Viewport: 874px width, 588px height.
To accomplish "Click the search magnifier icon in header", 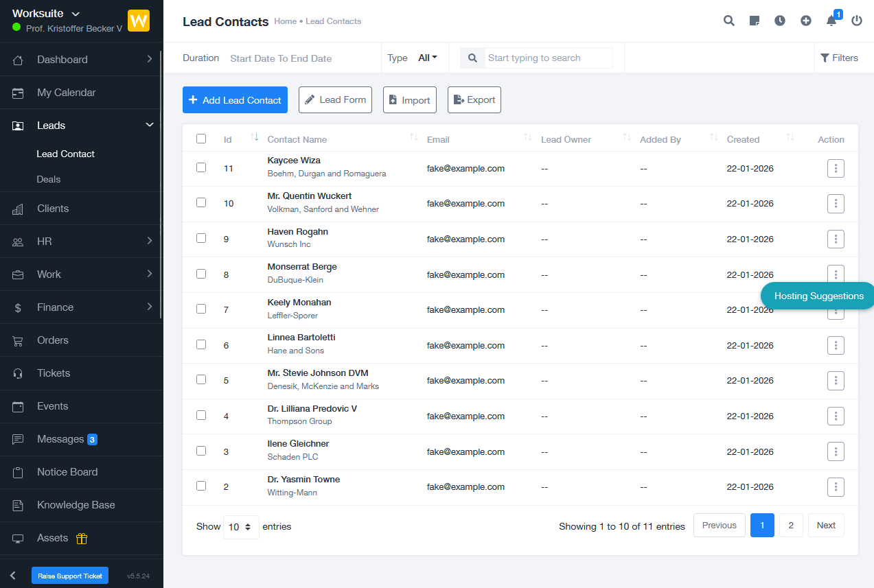I will point(728,21).
